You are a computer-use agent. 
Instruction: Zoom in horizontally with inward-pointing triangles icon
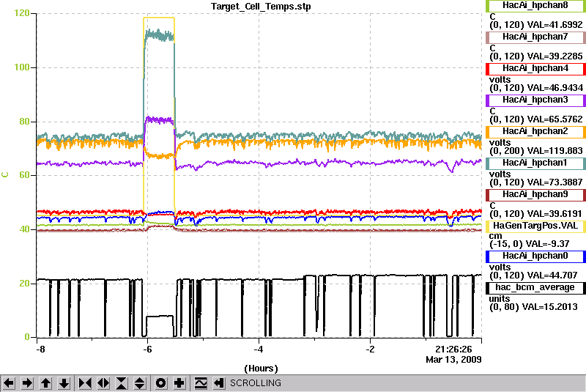click(x=85, y=383)
